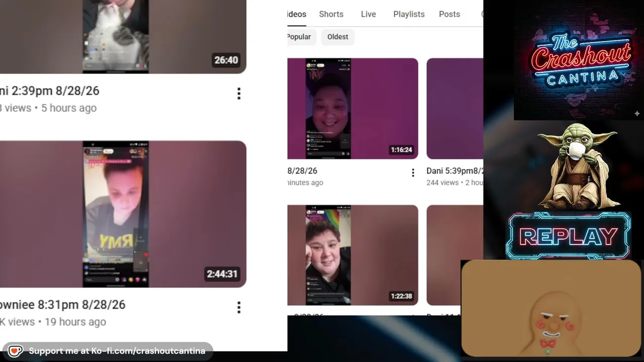Click the 1:22:38 duration badge
This screenshot has height=362, width=644.
tap(401, 296)
